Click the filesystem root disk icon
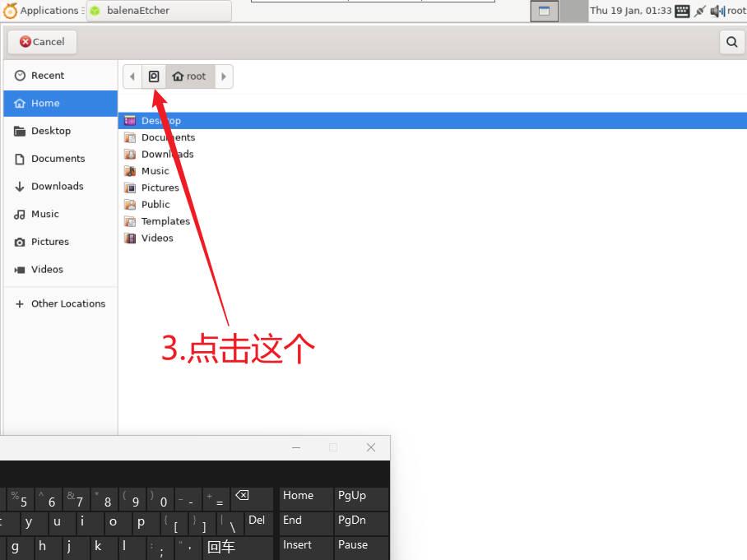This screenshot has width=747, height=560. (x=154, y=76)
